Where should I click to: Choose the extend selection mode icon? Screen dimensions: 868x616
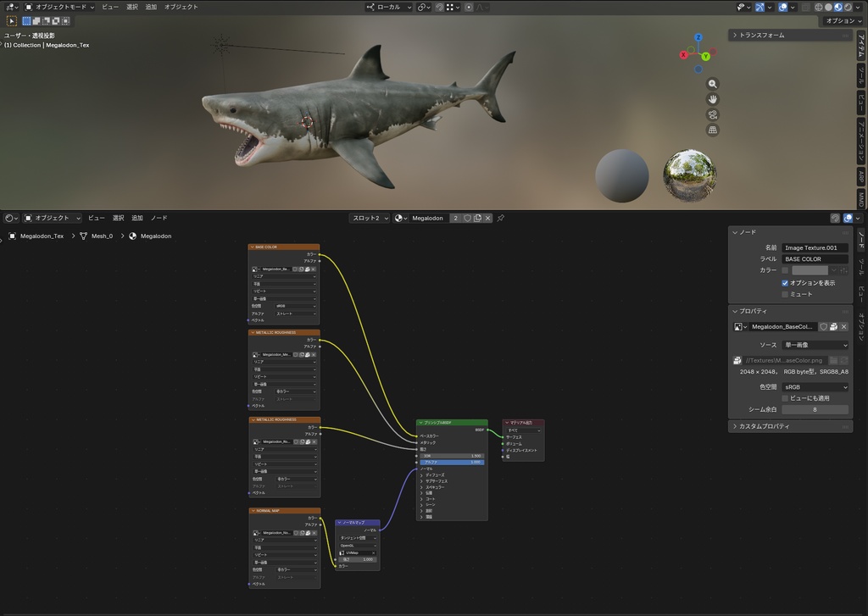(x=36, y=21)
